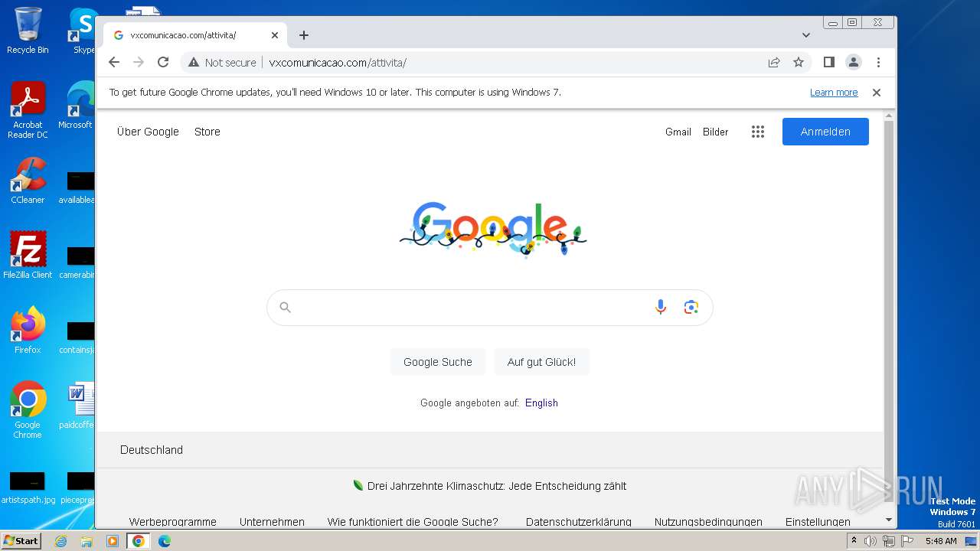Share this page icon in address bar
This screenshot has width=980, height=551.
coord(774,63)
